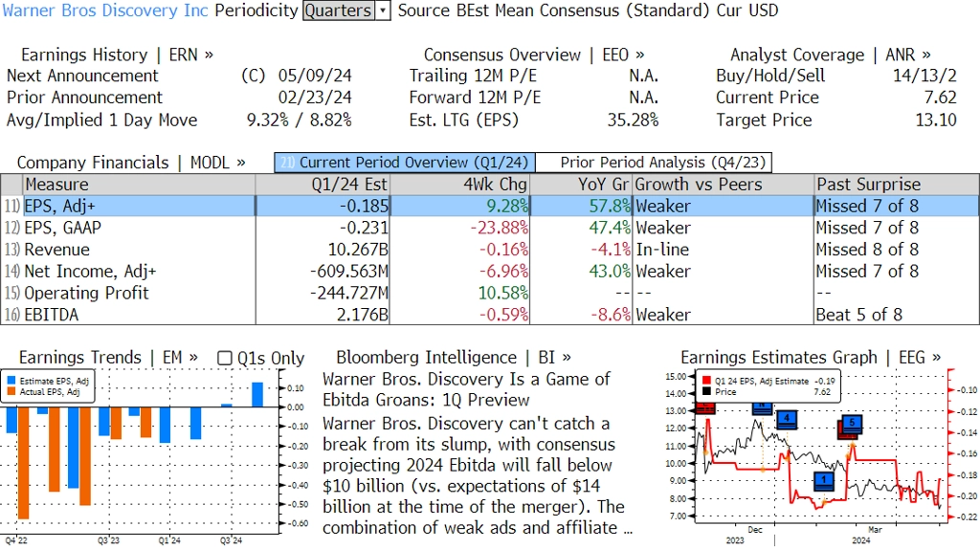Click Operating Profit 4Wk change 10.58%
The width and height of the screenshot is (980, 549).
[503, 293]
